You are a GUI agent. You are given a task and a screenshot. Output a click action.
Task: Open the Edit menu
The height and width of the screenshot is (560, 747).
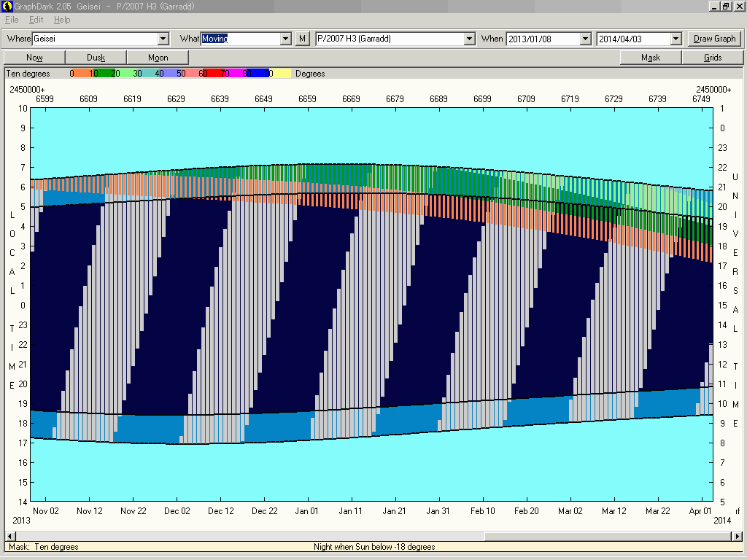pos(36,20)
